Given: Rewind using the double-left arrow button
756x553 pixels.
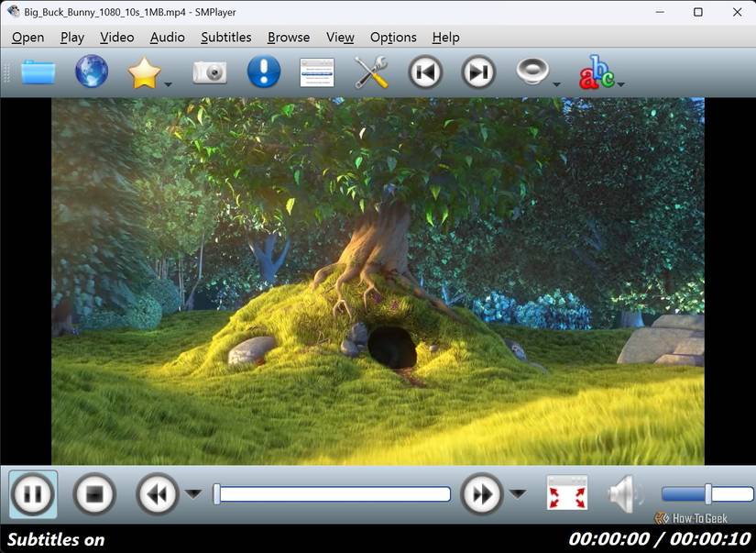Looking at the screenshot, I should click(158, 494).
